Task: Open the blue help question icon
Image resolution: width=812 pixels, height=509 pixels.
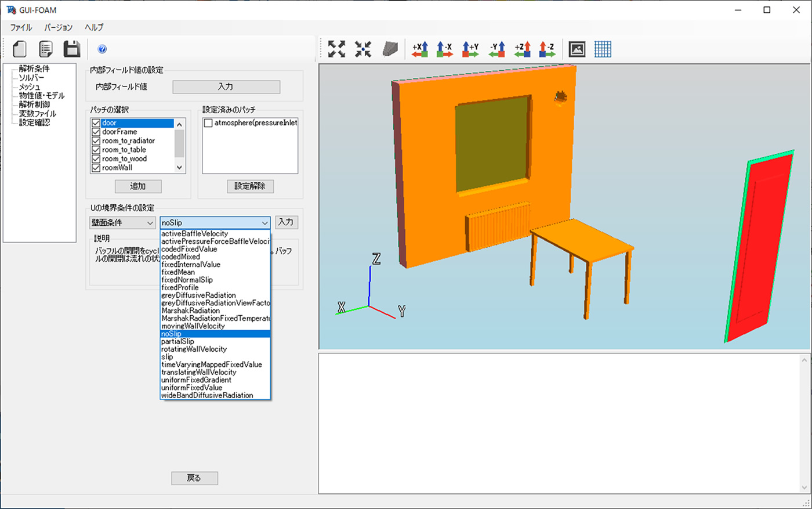Action: 102,49
